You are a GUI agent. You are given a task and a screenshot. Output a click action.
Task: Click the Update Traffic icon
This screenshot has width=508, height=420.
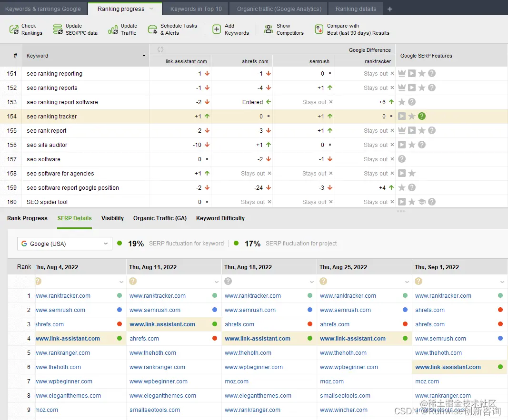pyautogui.click(x=113, y=29)
